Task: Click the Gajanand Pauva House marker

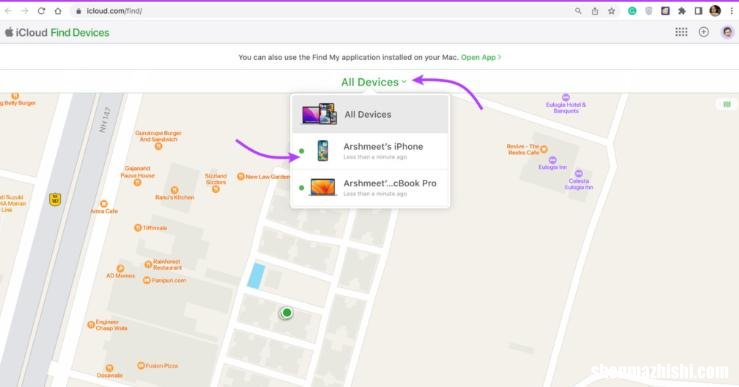Action: 137,182
